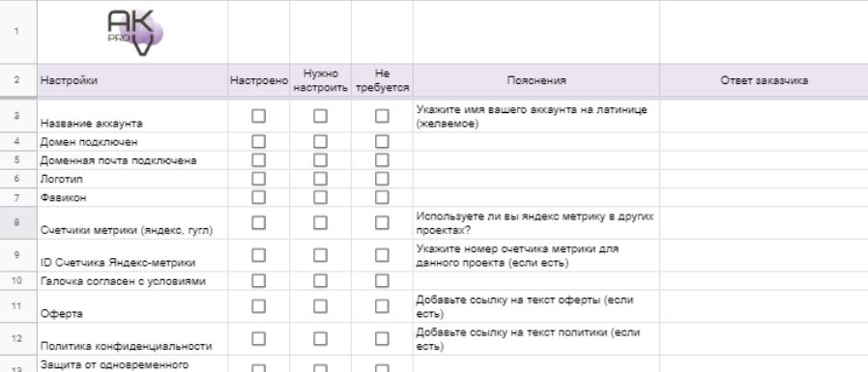
Task: Select cell with Укажите номер счетчика метрики
Action: pyautogui.click(x=535, y=255)
